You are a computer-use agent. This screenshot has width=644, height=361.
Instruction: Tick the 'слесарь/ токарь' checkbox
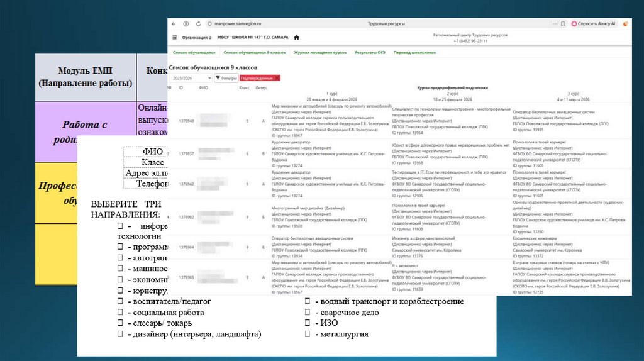click(x=120, y=323)
